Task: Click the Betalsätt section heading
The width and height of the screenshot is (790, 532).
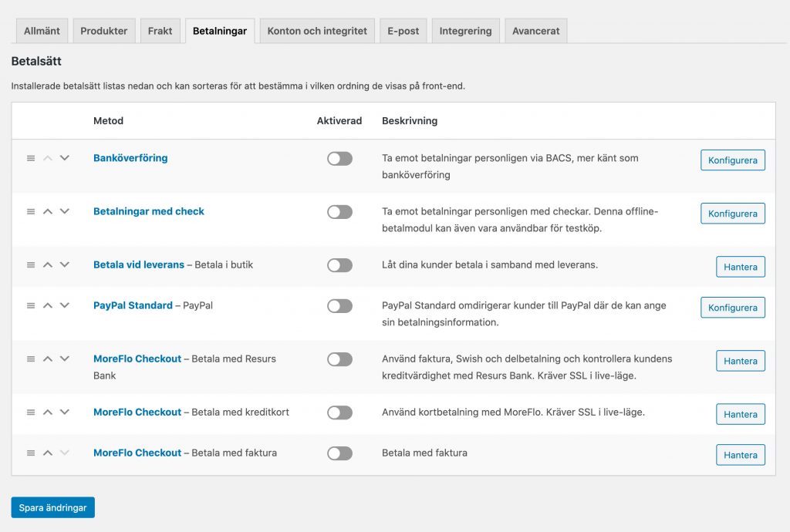Action: [36, 62]
